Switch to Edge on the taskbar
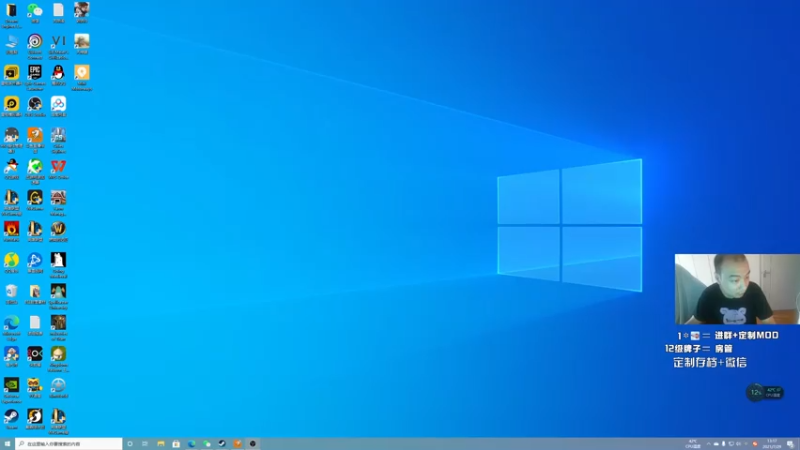 pyautogui.click(x=191, y=444)
